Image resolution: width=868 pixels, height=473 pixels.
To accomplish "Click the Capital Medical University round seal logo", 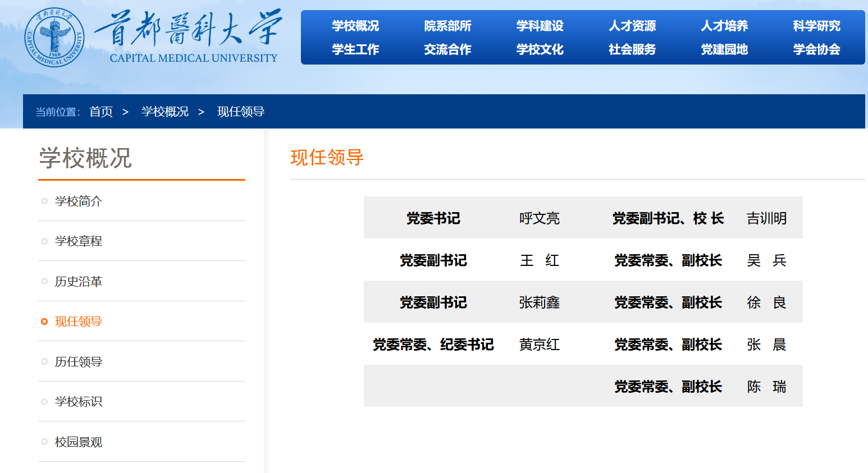I will click(x=54, y=37).
